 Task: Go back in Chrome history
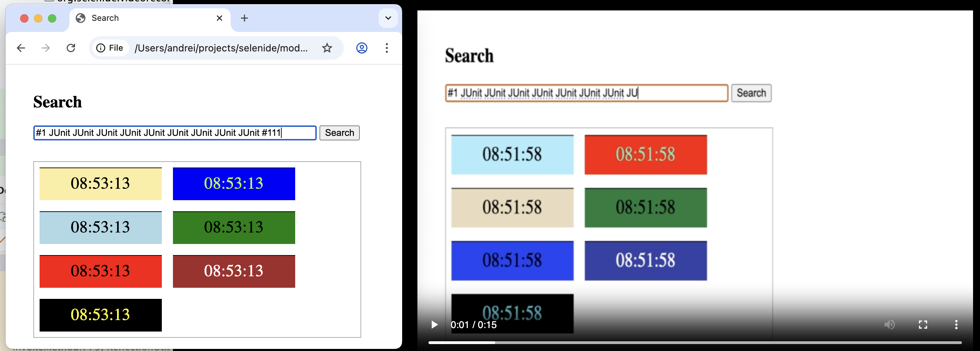point(21,48)
